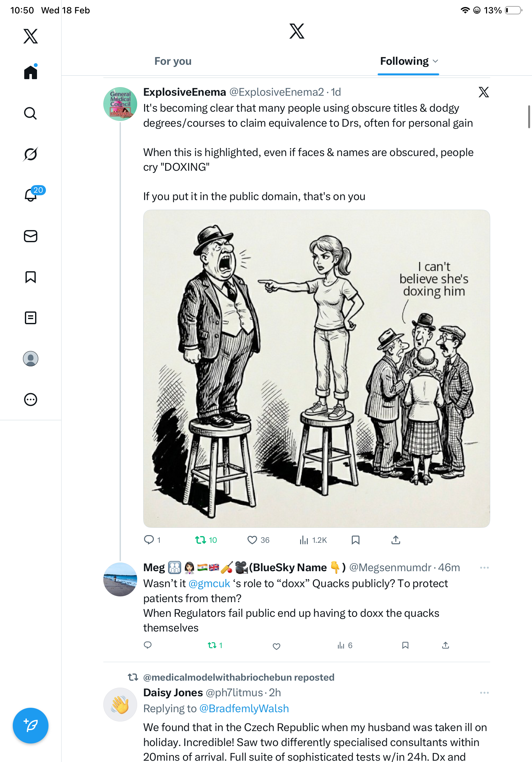
Task: Open the Lists sidebar icon
Action: [x=31, y=318]
